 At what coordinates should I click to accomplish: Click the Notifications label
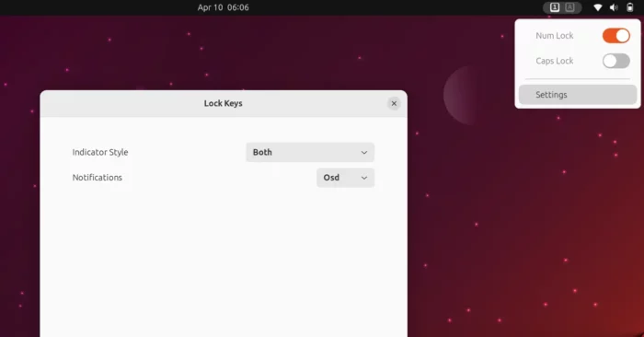tap(98, 178)
